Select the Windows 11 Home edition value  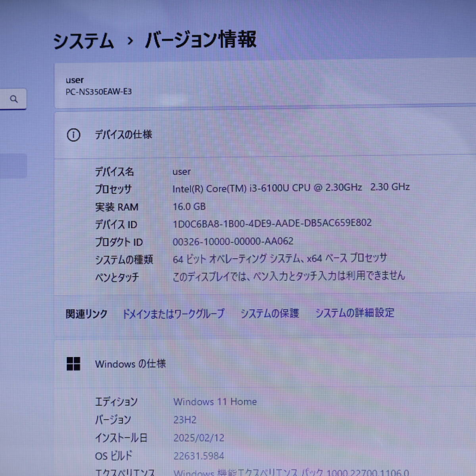click(215, 402)
